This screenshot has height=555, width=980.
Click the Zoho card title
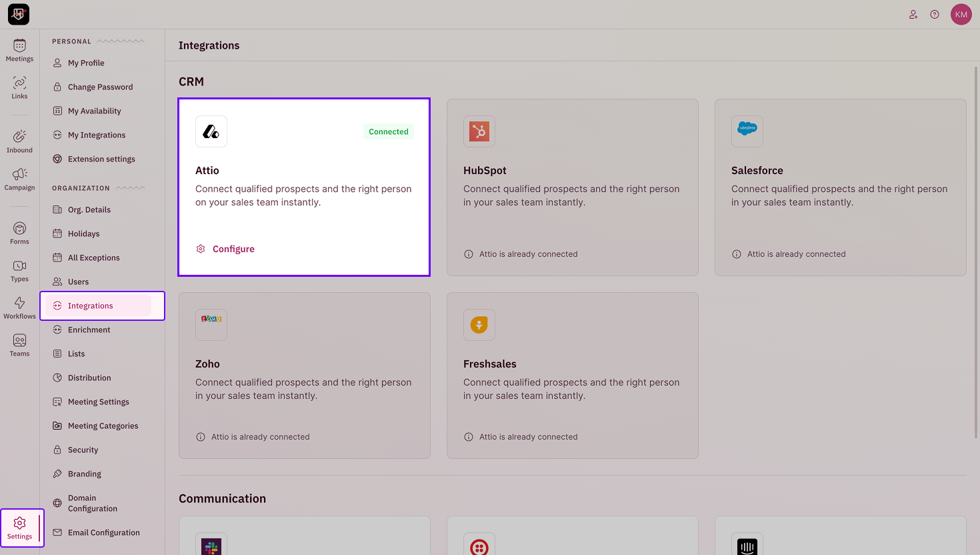pos(207,364)
